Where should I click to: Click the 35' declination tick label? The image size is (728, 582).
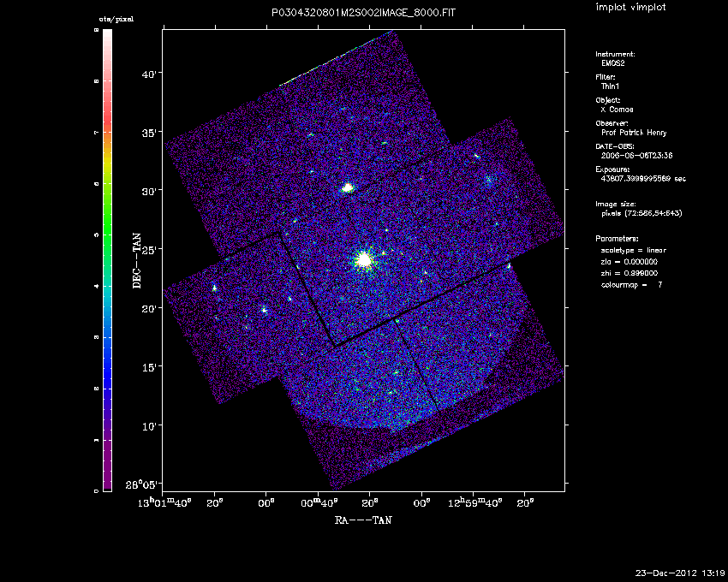[150, 133]
